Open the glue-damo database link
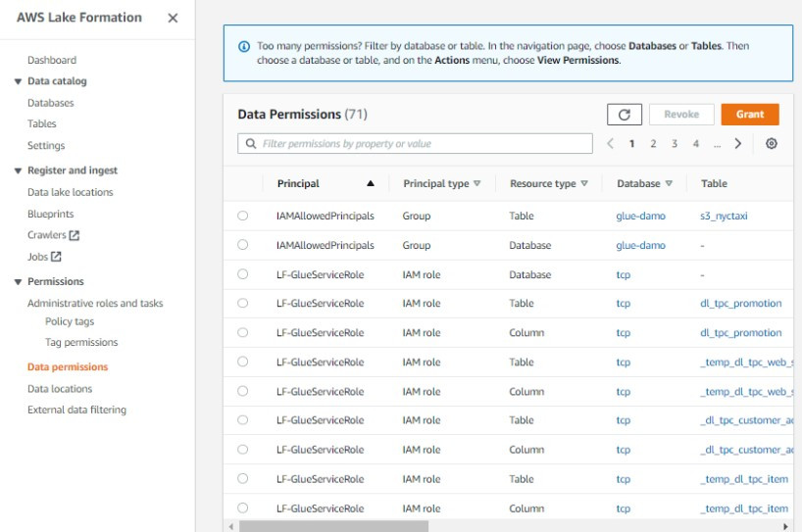 pos(640,216)
